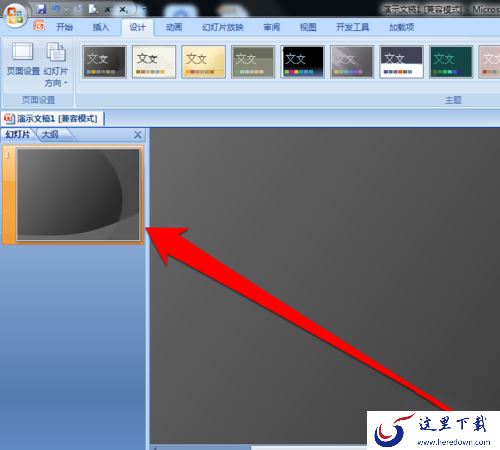Apply the black theme with colorful dots
The image size is (500, 450).
pos(302,62)
